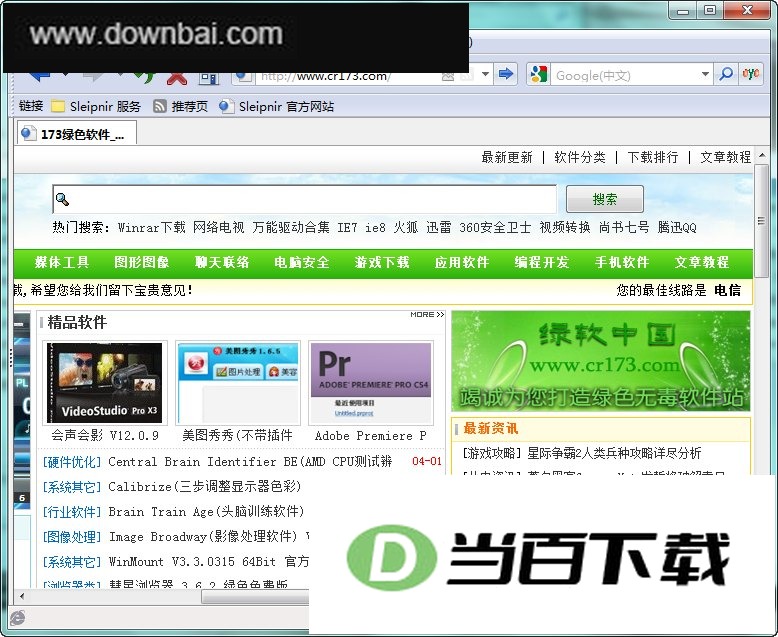
Task: Click the [硬件优化] category link
Action: [x=72, y=461]
